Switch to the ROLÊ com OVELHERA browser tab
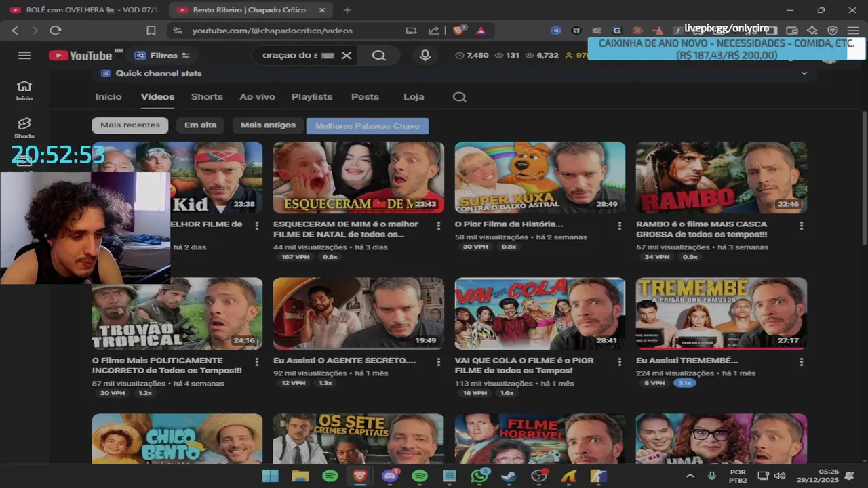Image resolution: width=868 pixels, height=488 pixels. click(84, 10)
